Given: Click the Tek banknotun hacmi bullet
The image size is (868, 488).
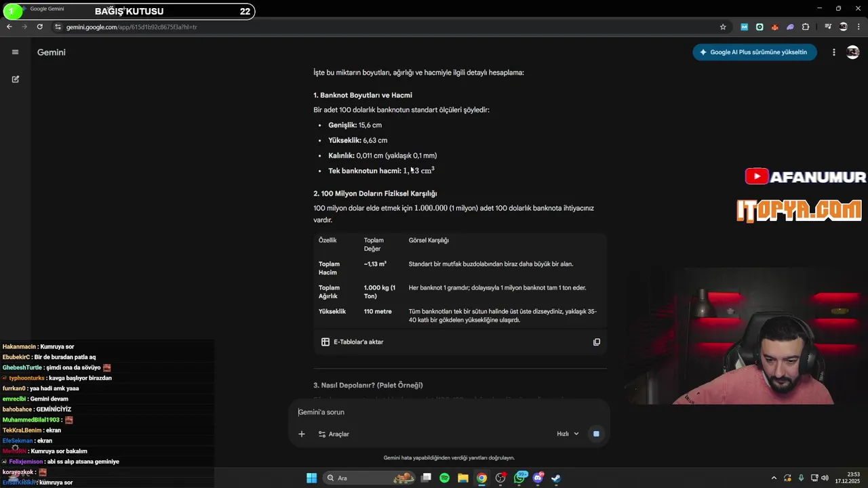Looking at the screenshot, I should click(381, 171).
